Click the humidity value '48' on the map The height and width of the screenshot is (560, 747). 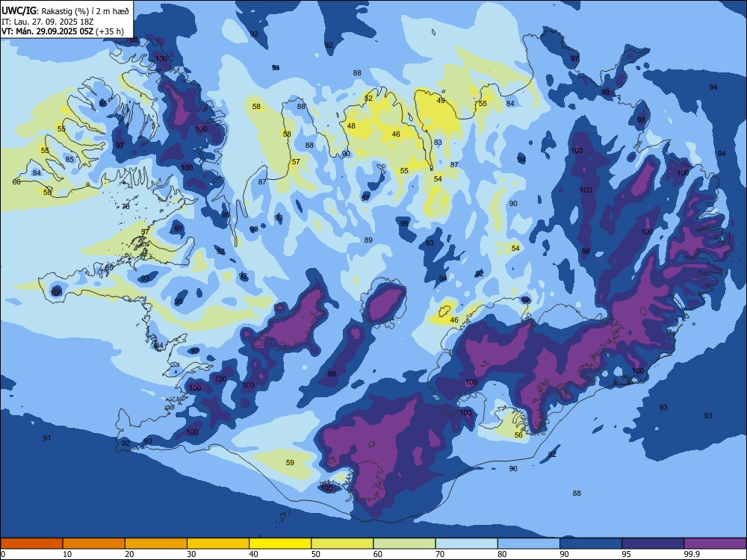351,125
